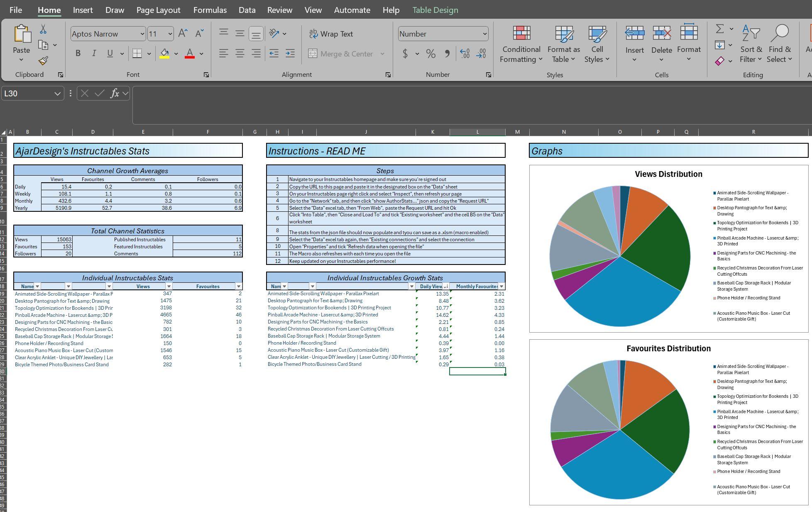The width and height of the screenshot is (812, 512).
Task: Select column J header
Action: point(366,132)
